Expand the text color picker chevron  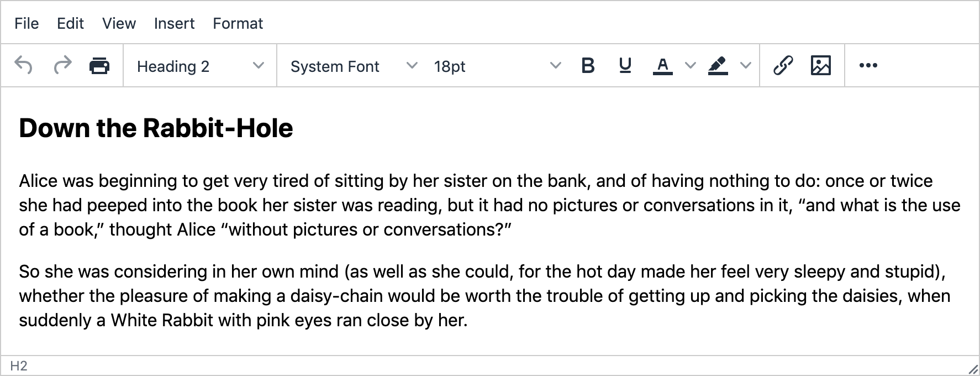690,65
